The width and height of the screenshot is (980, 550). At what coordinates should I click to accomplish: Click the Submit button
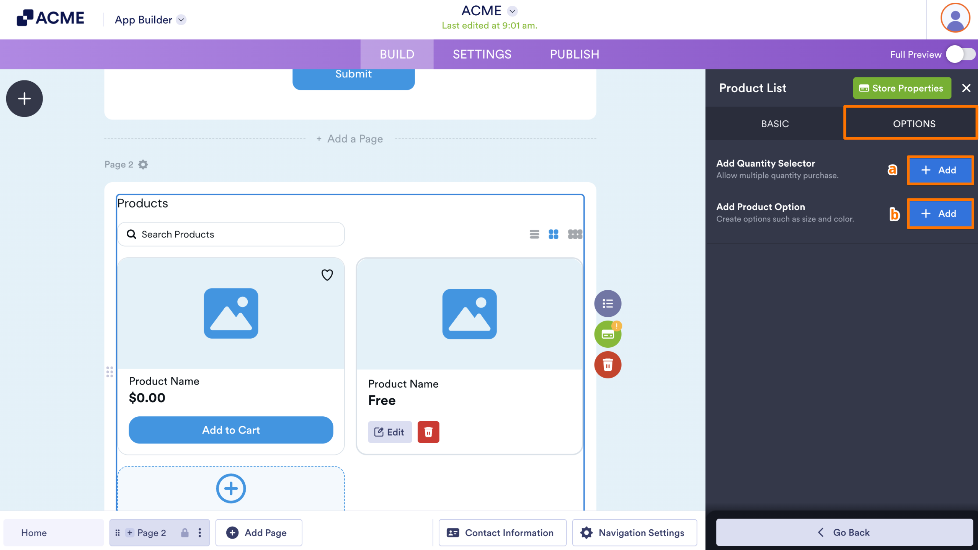[x=354, y=79]
